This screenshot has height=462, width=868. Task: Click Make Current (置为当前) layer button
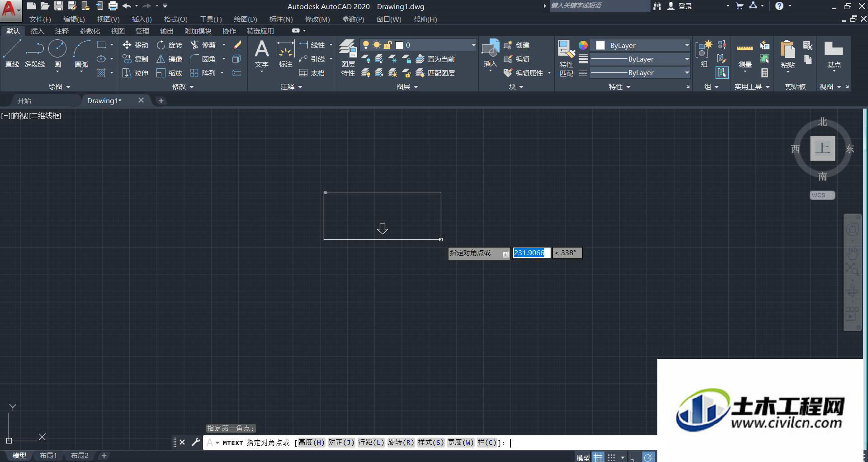point(435,59)
